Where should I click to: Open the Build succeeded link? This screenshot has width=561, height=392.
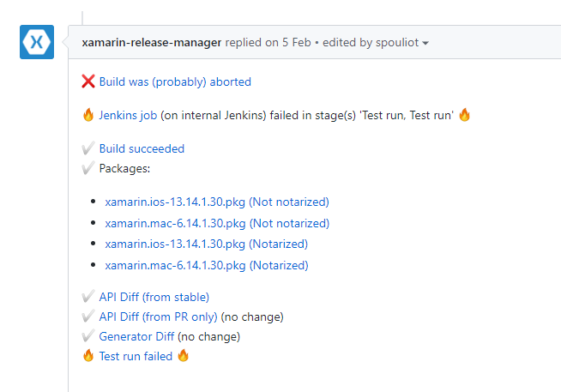coord(142,148)
